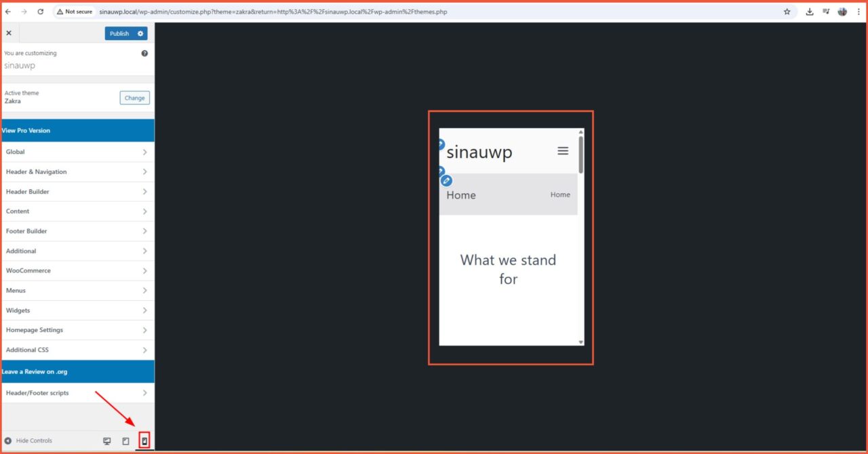Image resolution: width=868 pixels, height=454 pixels.
Task: Expand Footer Builder section
Action: 78,231
